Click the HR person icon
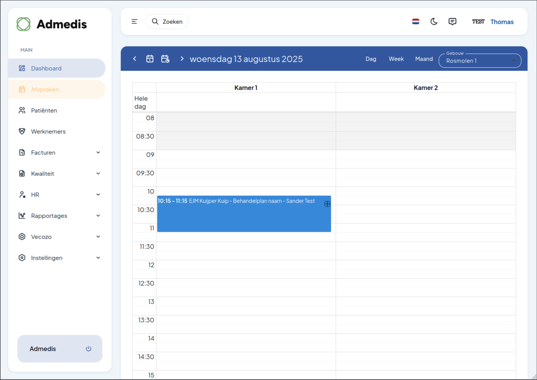Viewport: 537px width, 380px height. pyautogui.click(x=22, y=194)
